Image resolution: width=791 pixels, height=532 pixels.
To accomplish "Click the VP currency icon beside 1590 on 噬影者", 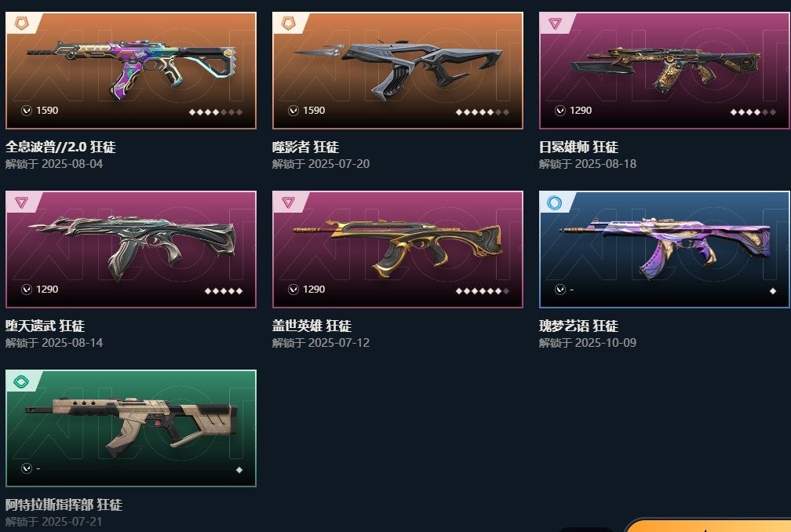I will coord(293,111).
